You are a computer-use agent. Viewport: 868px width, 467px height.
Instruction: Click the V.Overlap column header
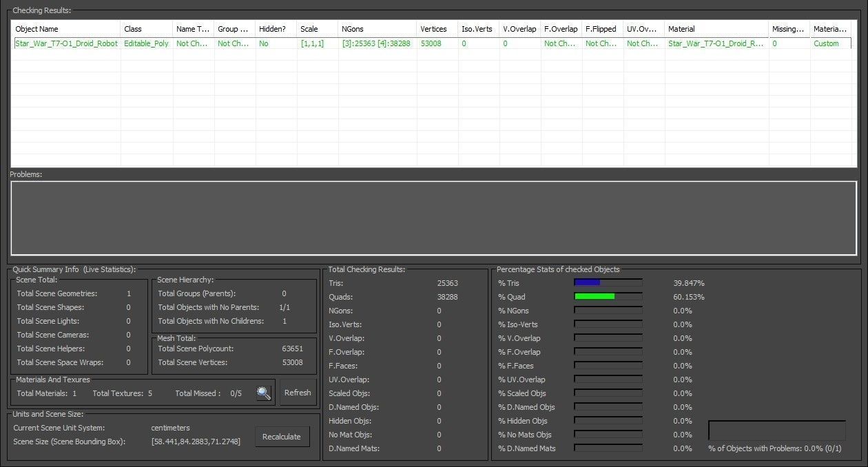(x=520, y=29)
